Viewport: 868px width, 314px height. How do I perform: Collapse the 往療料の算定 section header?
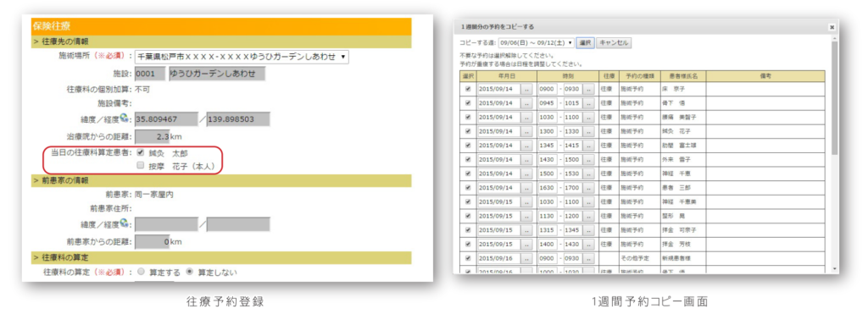(x=221, y=257)
